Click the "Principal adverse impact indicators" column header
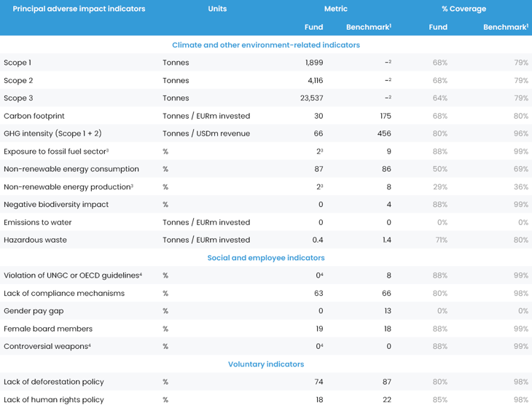This screenshot has width=532, height=416. [x=79, y=9]
